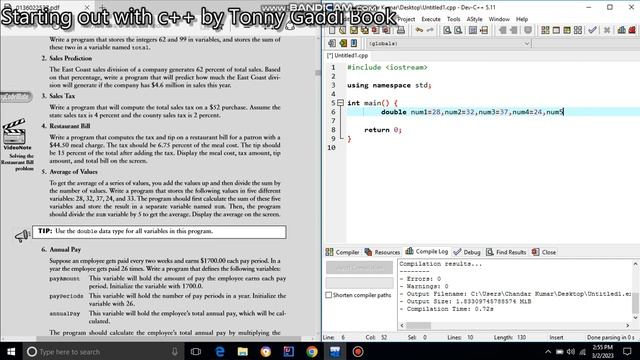Click the Print toolbar icon
The height and width of the screenshot is (360, 640).
point(401,30)
